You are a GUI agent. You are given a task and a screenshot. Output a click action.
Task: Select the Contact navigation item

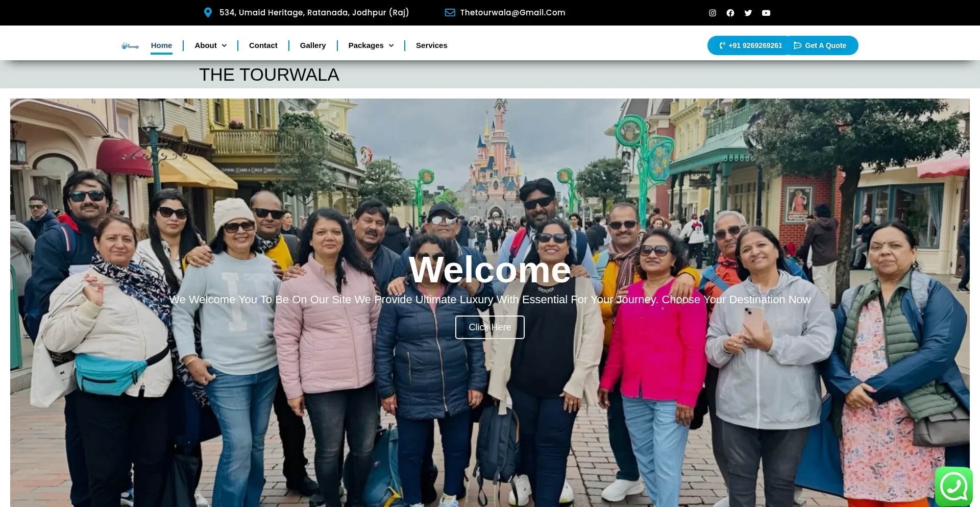tap(263, 45)
